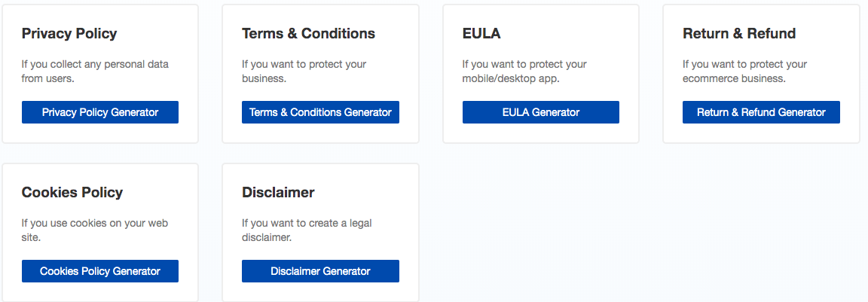Select the 'use cookies on your web site' text
868x302 pixels.
(x=94, y=230)
